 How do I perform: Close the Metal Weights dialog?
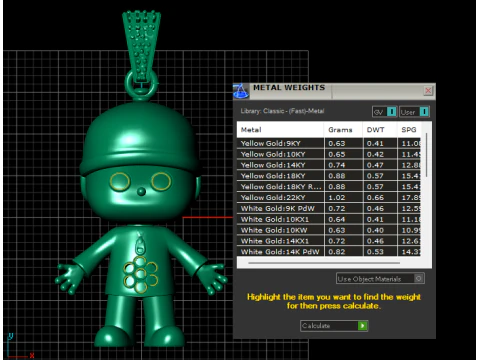pos(428,90)
